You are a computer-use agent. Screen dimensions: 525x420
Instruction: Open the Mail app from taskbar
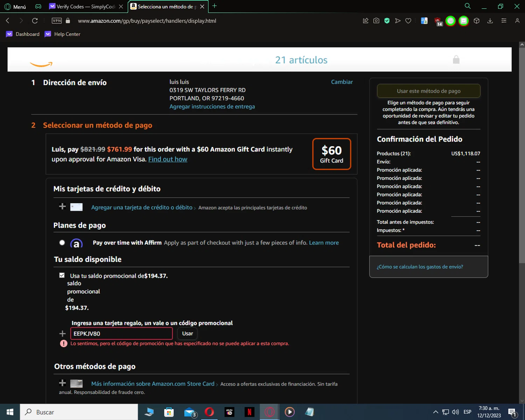tap(190, 412)
